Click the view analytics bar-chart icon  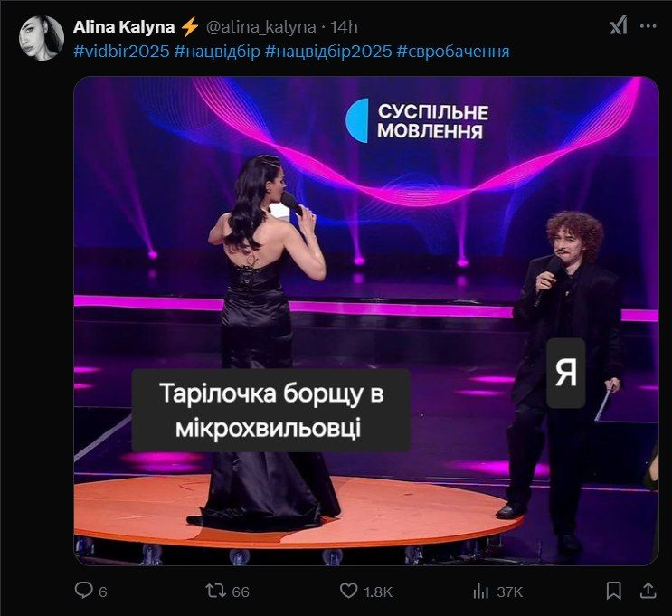pyautogui.click(x=481, y=591)
